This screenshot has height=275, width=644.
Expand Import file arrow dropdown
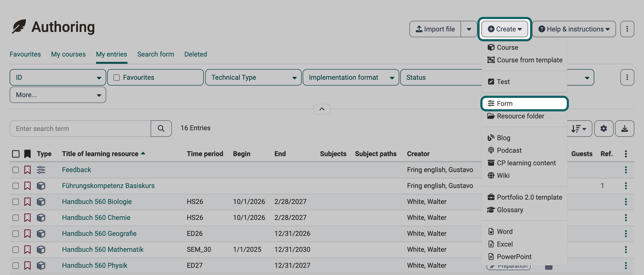click(x=469, y=29)
